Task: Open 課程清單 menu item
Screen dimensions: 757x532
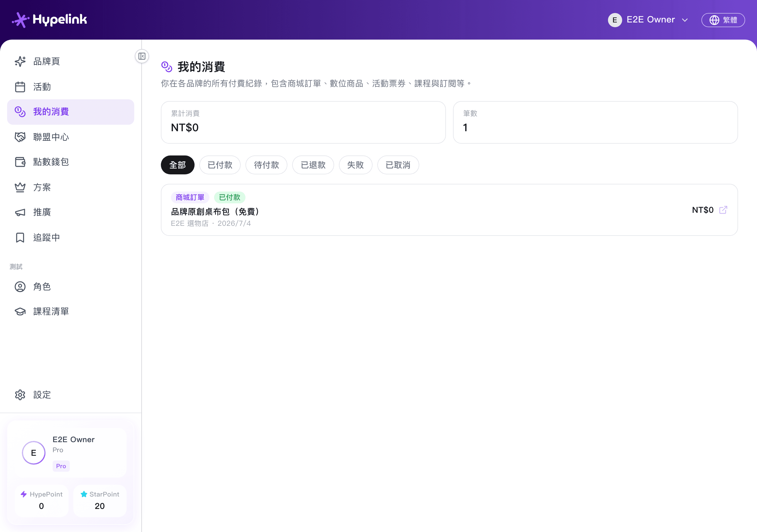Action: tap(71, 312)
